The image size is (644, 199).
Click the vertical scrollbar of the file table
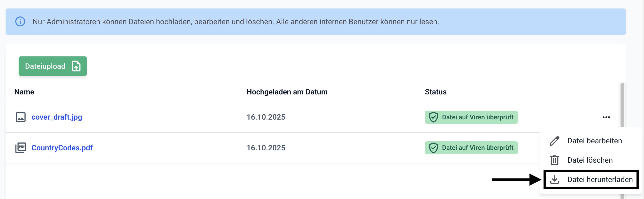pyautogui.click(x=622, y=105)
